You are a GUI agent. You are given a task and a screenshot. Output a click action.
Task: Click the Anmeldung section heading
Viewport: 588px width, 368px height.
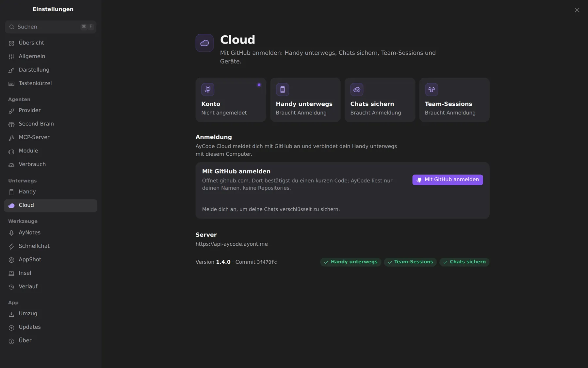tap(214, 137)
